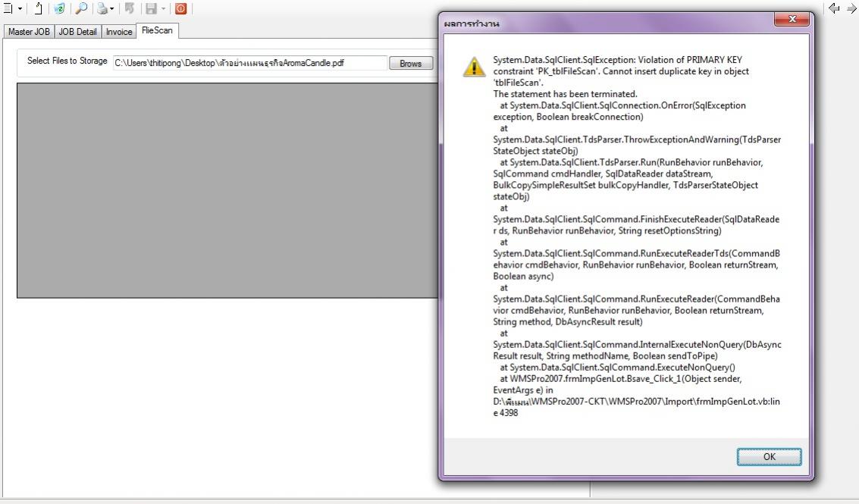Open the report icon's dropdown arrow
The height and width of the screenshot is (504, 859).
point(20,9)
